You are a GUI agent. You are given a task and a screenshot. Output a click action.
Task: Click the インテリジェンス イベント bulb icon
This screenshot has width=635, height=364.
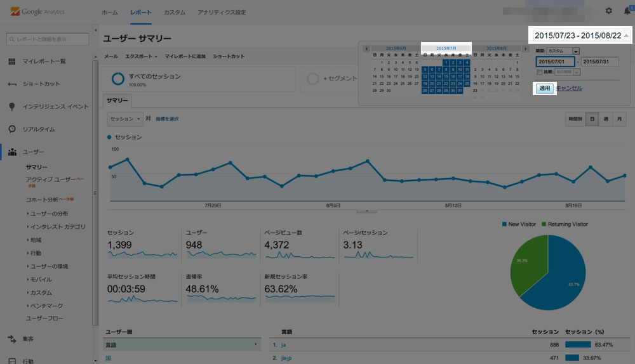[x=11, y=107]
